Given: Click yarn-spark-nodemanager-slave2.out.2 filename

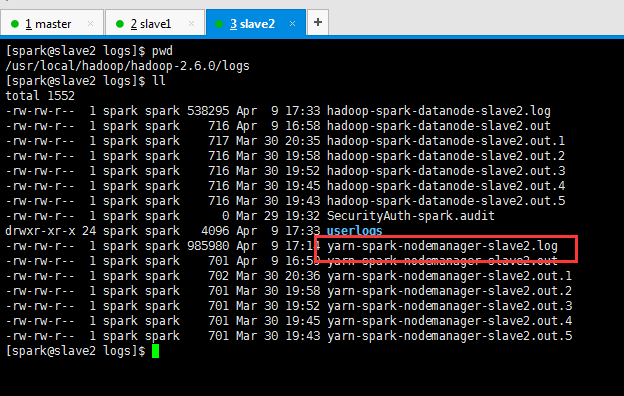Looking at the screenshot, I should click(x=449, y=291).
